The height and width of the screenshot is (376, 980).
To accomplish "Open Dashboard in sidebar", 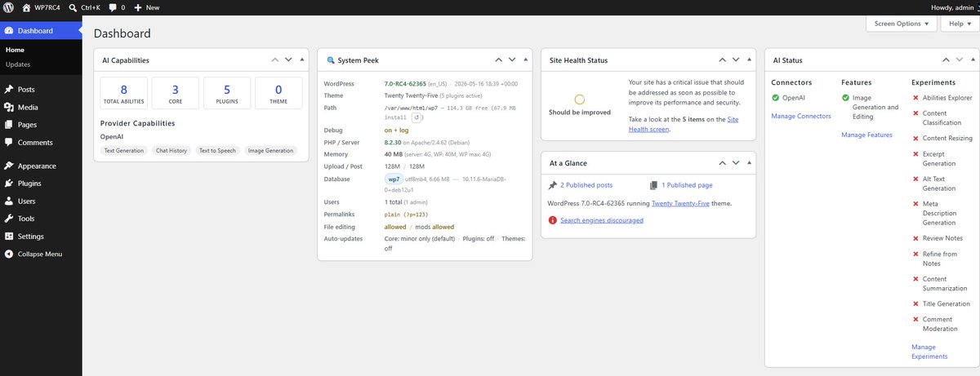I will click(x=41, y=31).
